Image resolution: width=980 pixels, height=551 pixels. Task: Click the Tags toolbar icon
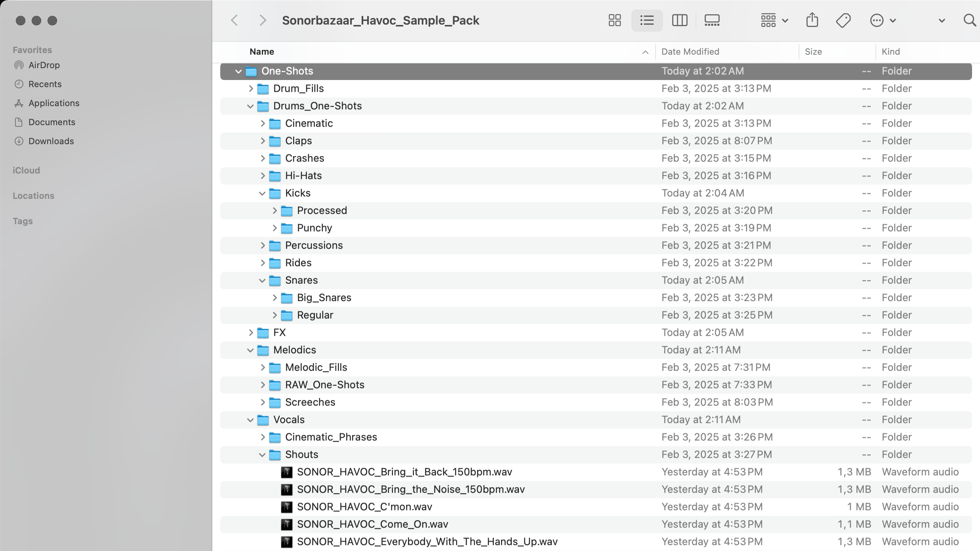pyautogui.click(x=843, y=20)
